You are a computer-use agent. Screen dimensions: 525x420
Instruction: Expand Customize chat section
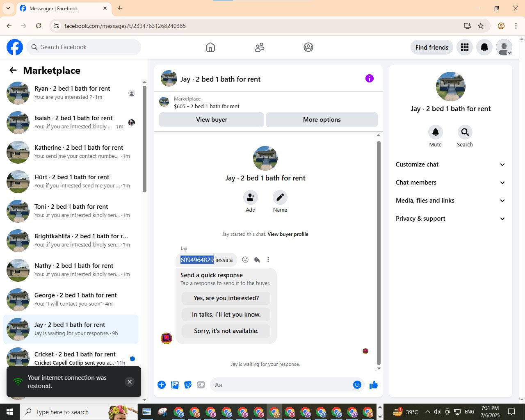click(450, 164)
